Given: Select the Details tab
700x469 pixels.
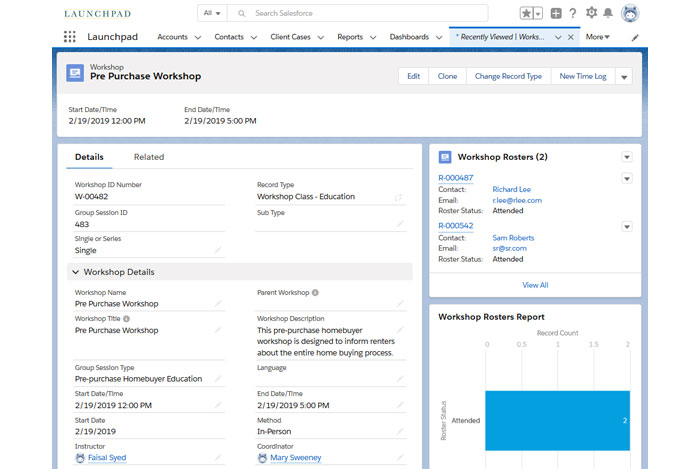Looking at the screenshot, I should click(89, 157).
